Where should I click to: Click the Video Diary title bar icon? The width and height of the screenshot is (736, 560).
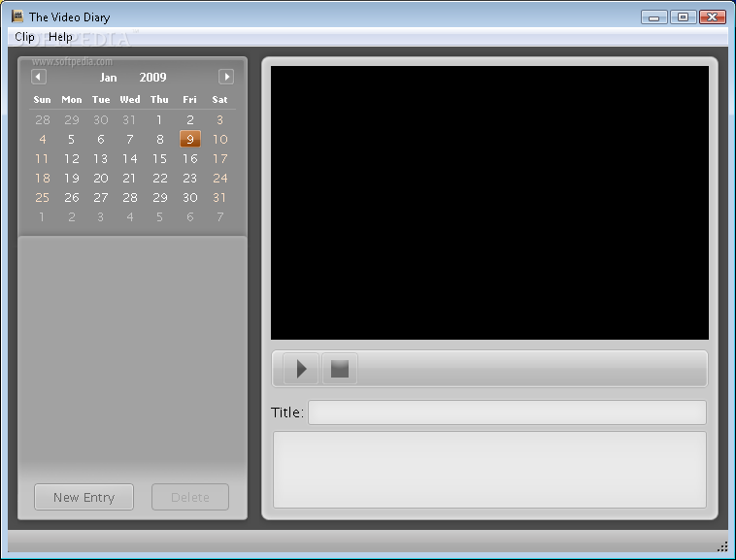pos(17,16)
